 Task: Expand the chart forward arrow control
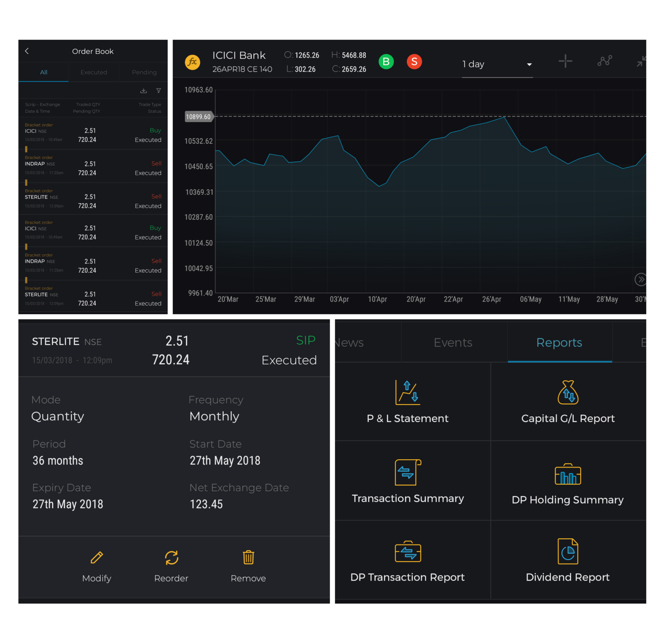pyautogui.click(x=641, y=280)
